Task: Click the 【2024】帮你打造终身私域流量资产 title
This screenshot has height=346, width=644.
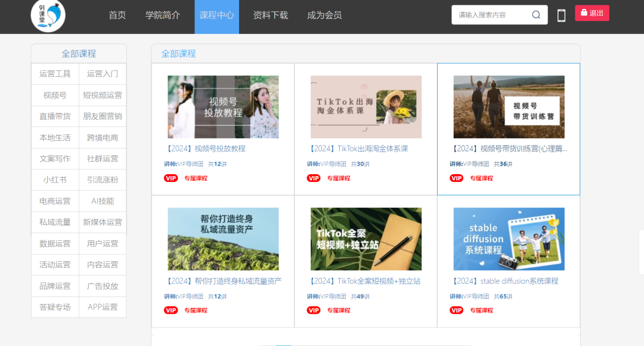Action: [x=224, y=281]
